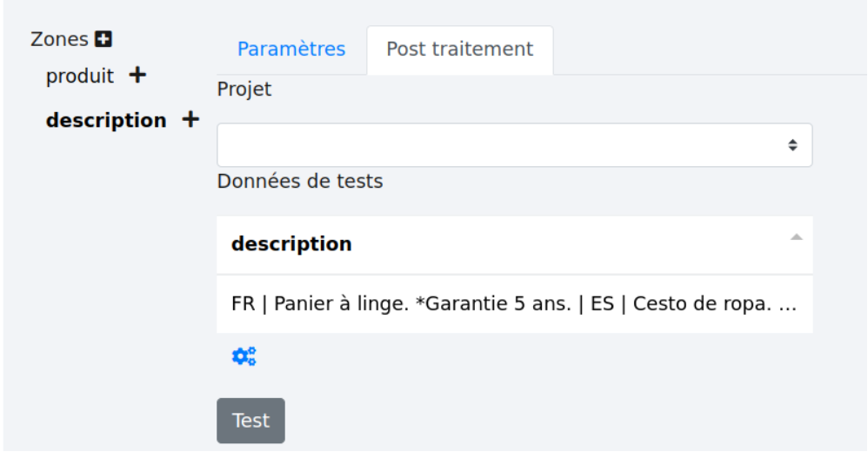
Task: Click the plus icon next to description zone
Action: 190,120
